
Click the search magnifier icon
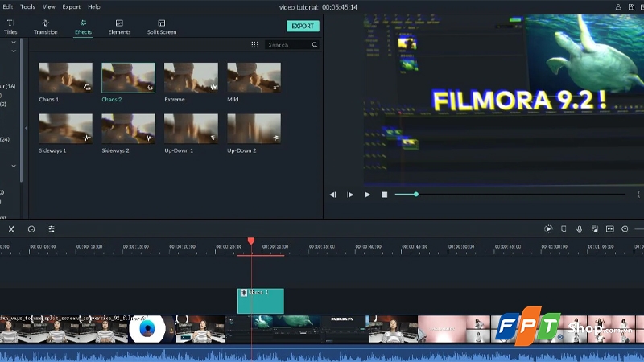coord(315,45)
